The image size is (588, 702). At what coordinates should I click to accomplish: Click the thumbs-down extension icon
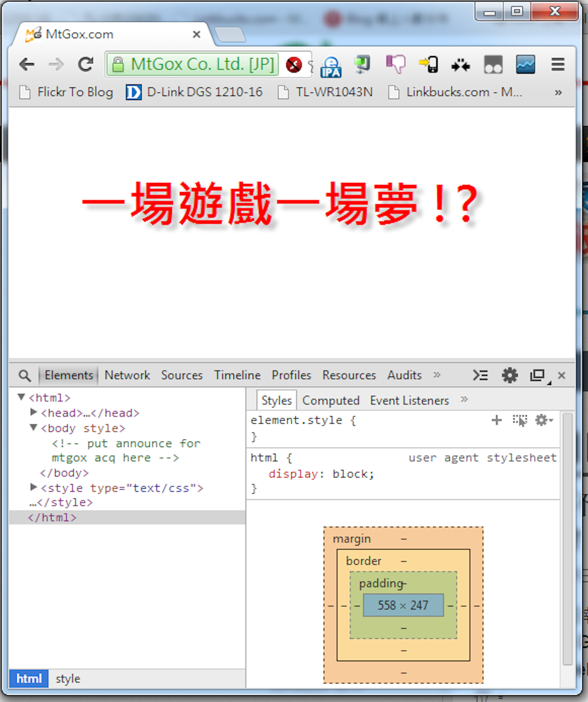396,64
